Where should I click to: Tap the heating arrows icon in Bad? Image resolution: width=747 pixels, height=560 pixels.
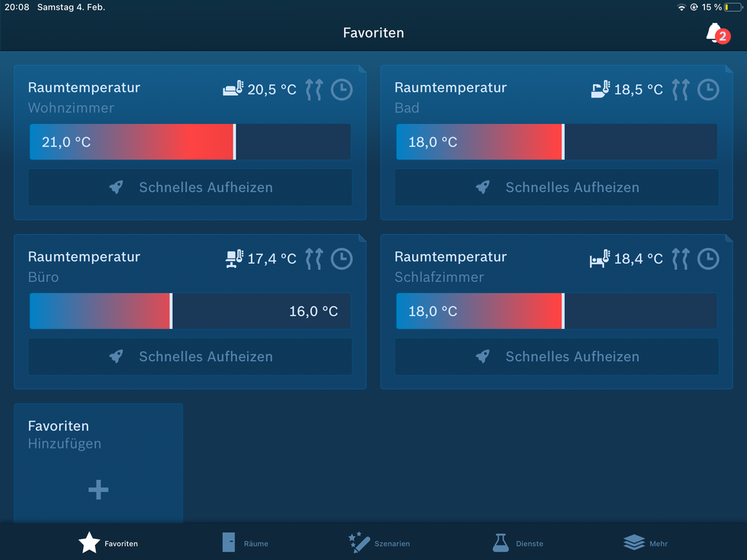click(x=680, y=90)
